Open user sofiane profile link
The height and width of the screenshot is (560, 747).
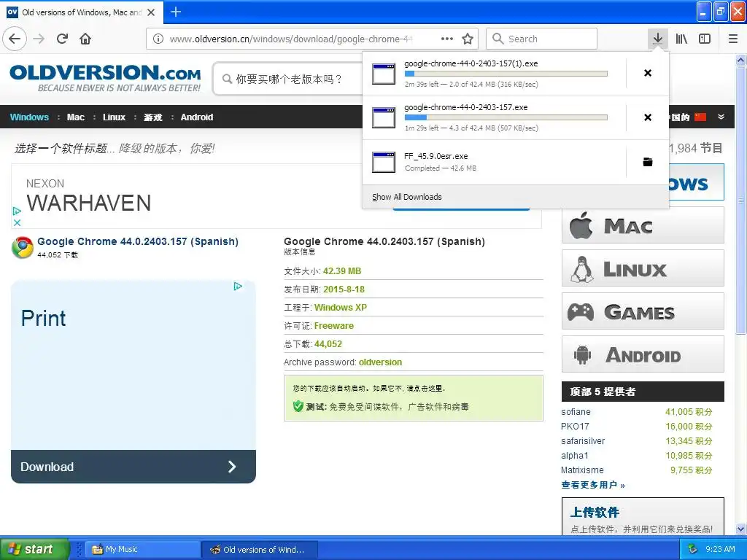576,412
